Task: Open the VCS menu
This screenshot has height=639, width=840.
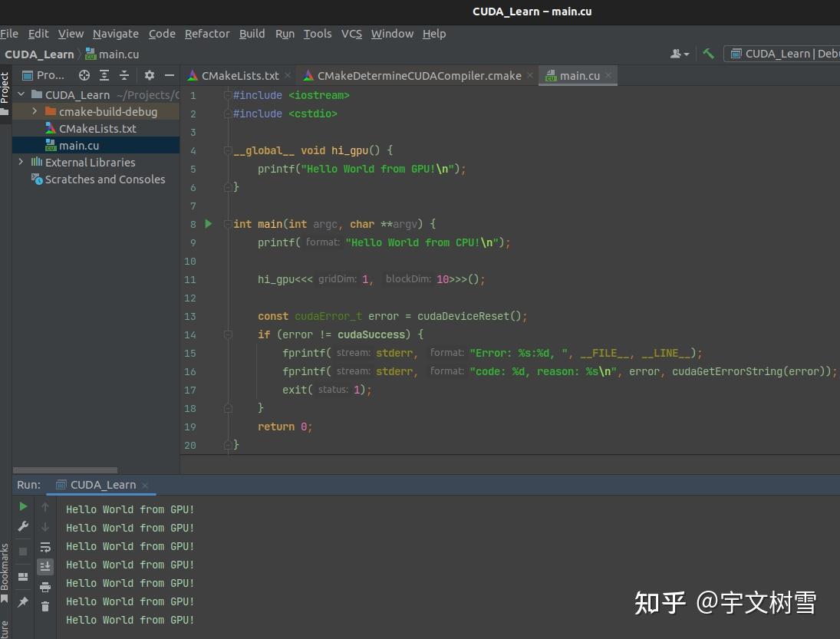Action: (351, 34)
